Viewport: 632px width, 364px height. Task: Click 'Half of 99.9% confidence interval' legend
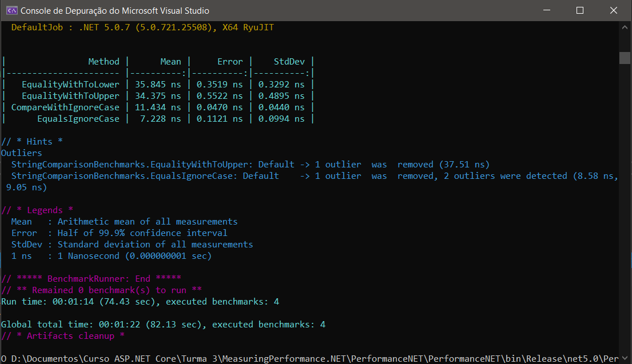(142, 233)
